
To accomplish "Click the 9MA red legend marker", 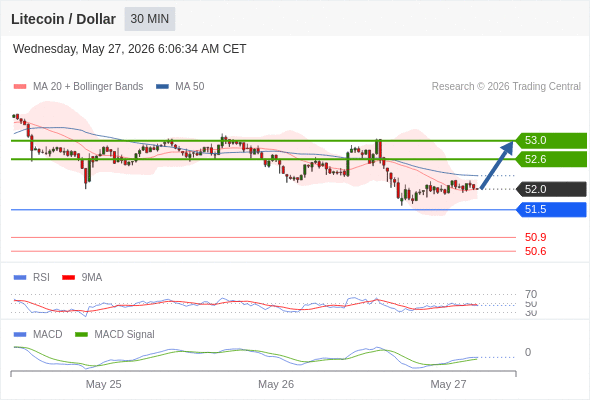I will [68, 278].
